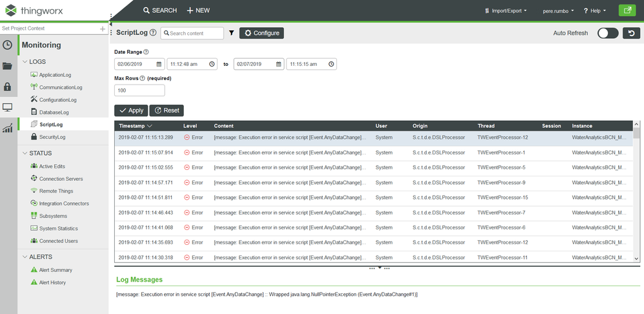Collapse the LOGS section
The image size is (644, 314).
tap(25, 62)
